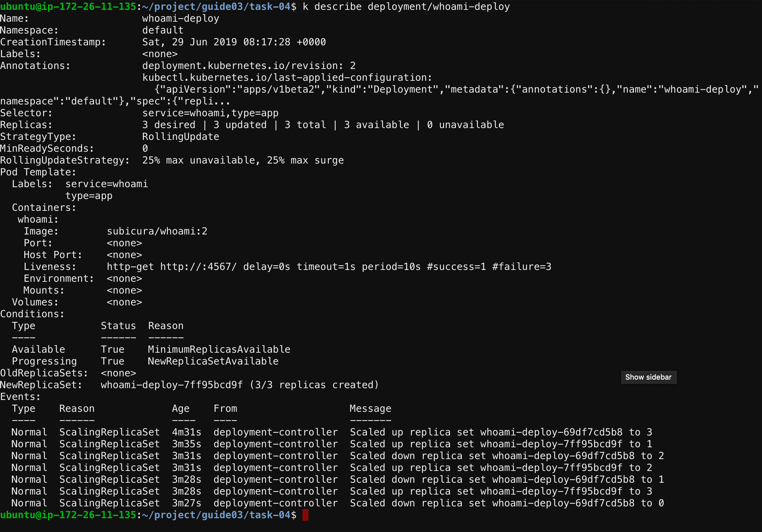Image resolution: width=762 pixels, height=532 pixels.
Task: Click Selector value 'service=whoami,type=app'
Action: click(x=211, y=113)
